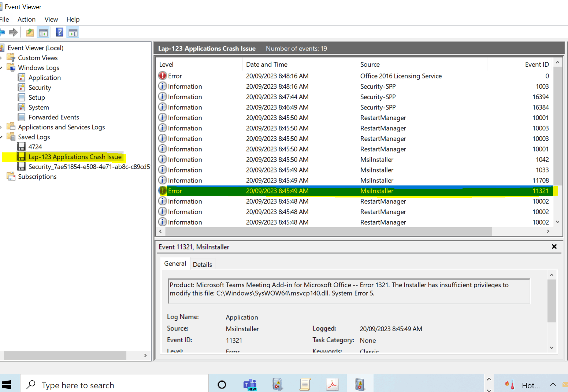
Task: Select MsiInstaller event 11708 row
Action: [354, 180]
